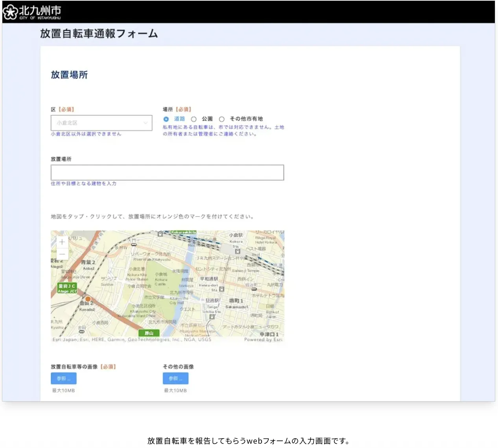Click the green 勝山 sign on map
Screen dimensions: 498x448
pos(149,333)
